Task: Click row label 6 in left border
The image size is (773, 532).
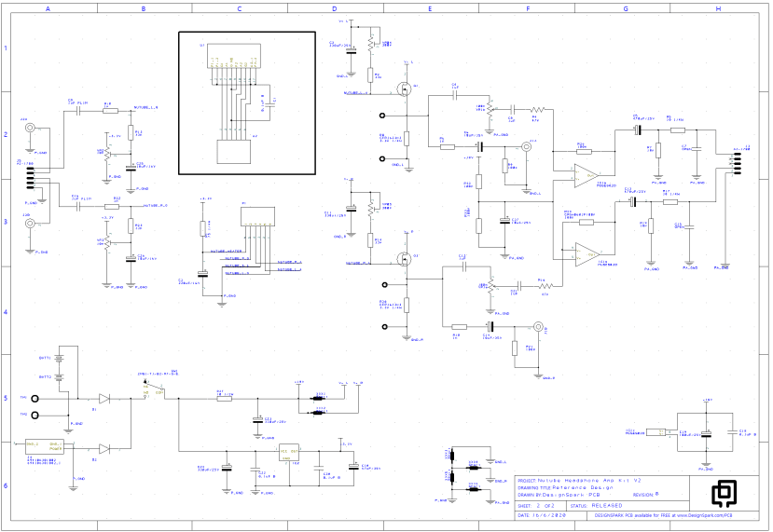Action: tap(6, 485)
